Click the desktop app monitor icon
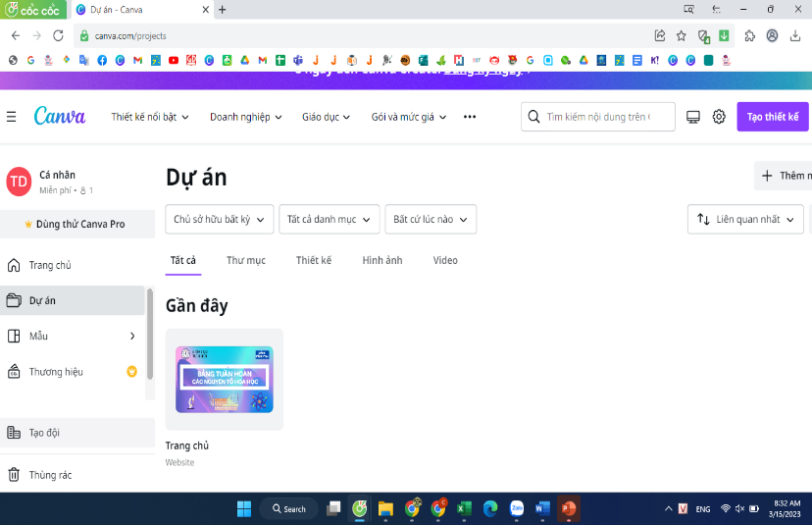The width and height of the screenshot is (812, 525). [x=693, y=117]
